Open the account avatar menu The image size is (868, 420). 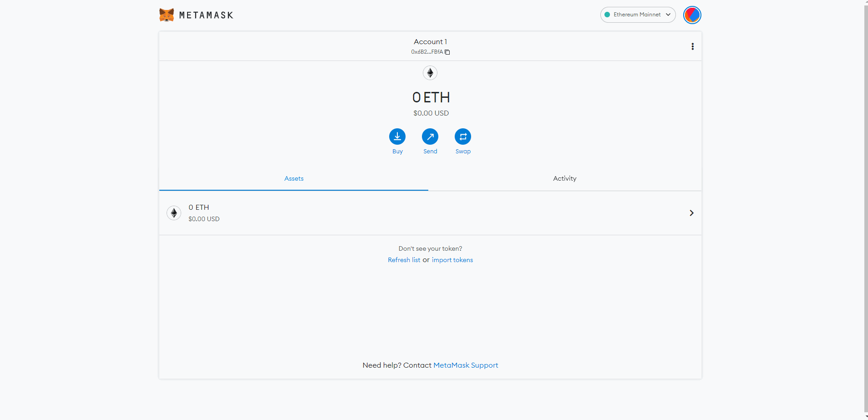click(692, 15)
